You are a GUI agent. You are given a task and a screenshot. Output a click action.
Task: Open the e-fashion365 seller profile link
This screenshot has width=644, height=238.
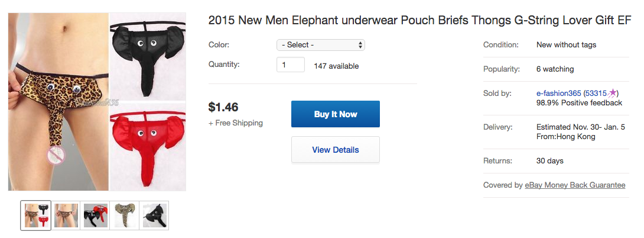(558, 94)
